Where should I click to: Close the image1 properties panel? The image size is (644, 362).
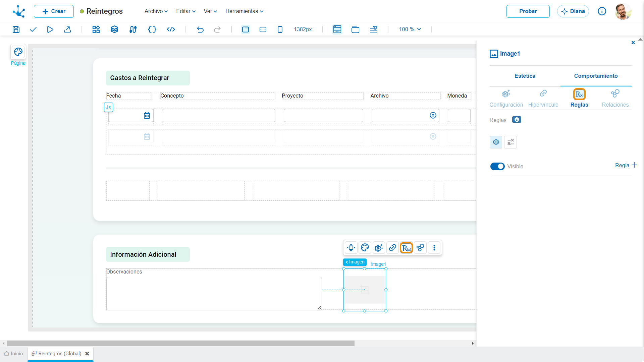coord(633,43)
